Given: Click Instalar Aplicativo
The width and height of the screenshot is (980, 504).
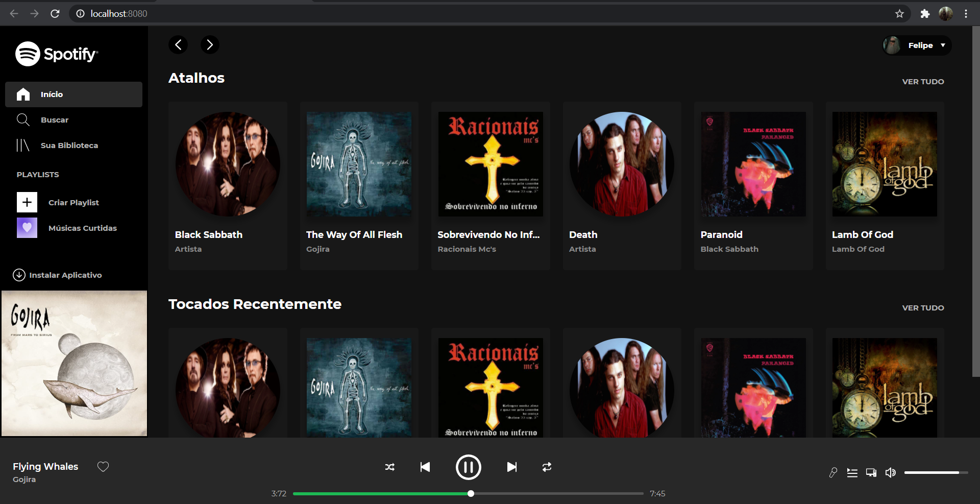Looking at the screenshot, I should click(65, 275).
